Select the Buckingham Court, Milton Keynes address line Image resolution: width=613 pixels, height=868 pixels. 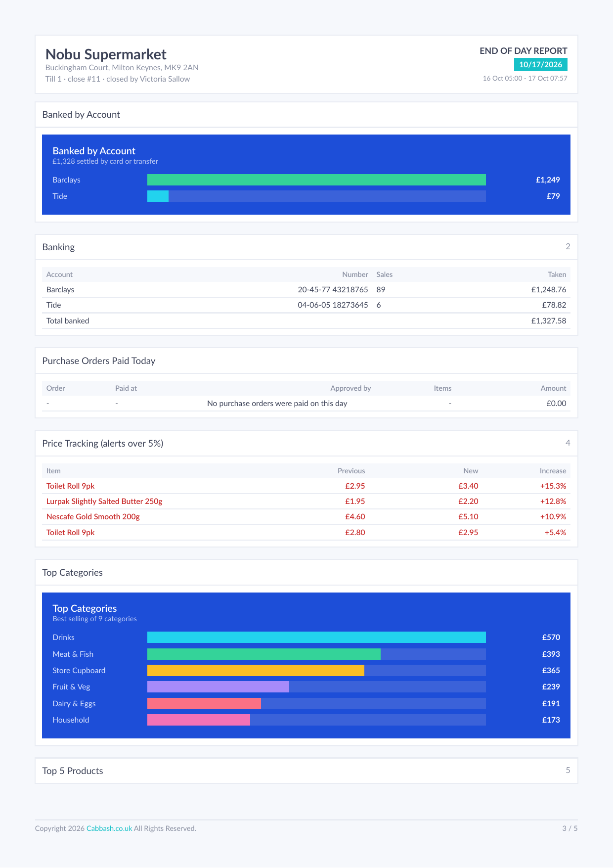(x=122, y=68)
